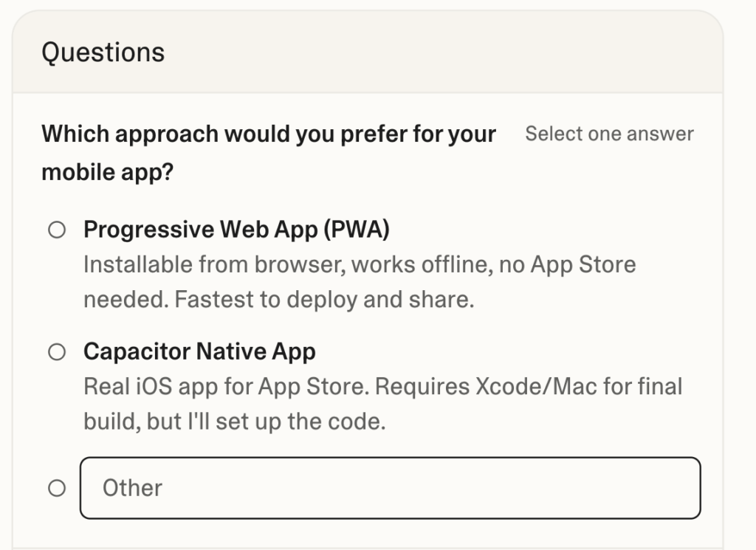Click the "Select one answer" hint label
Viewport: 756px width, 550px height.
(609, 134)
